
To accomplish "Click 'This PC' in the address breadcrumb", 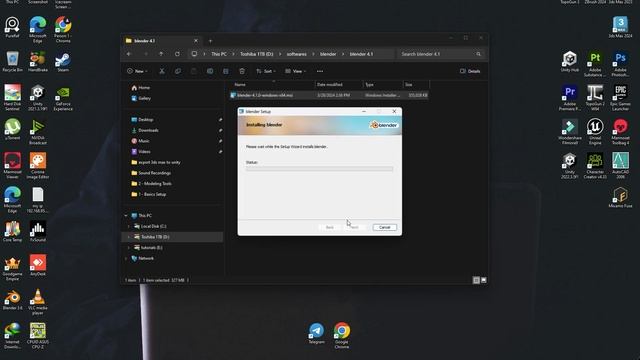I will tap(219, 54).
